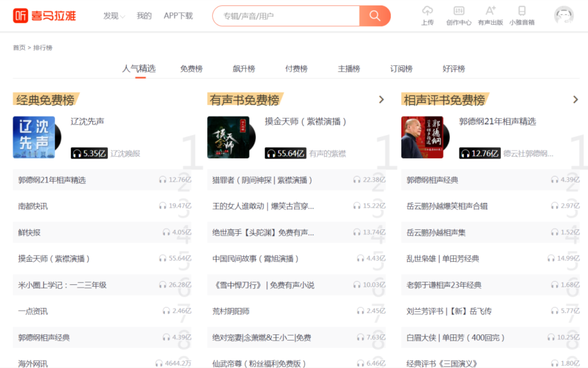Expand the 发现 dropdown menu
This screenshot has width=588, height=368.
114,16
